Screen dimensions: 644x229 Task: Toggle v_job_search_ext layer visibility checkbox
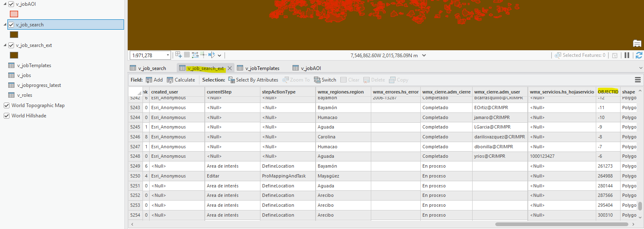click(11, 45)
